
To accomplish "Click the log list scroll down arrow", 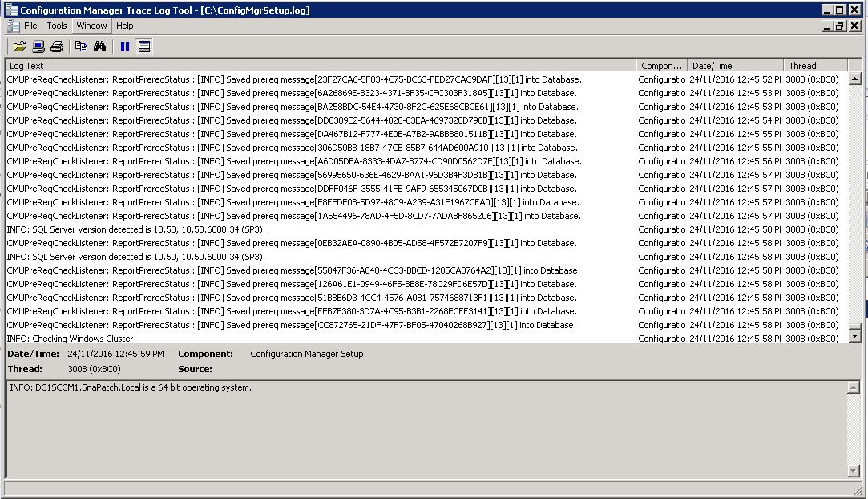I will 854,335.
